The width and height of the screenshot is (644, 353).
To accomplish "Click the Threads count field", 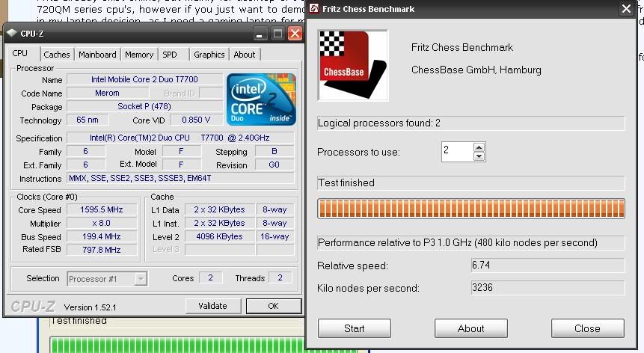I will pos(280,278).
